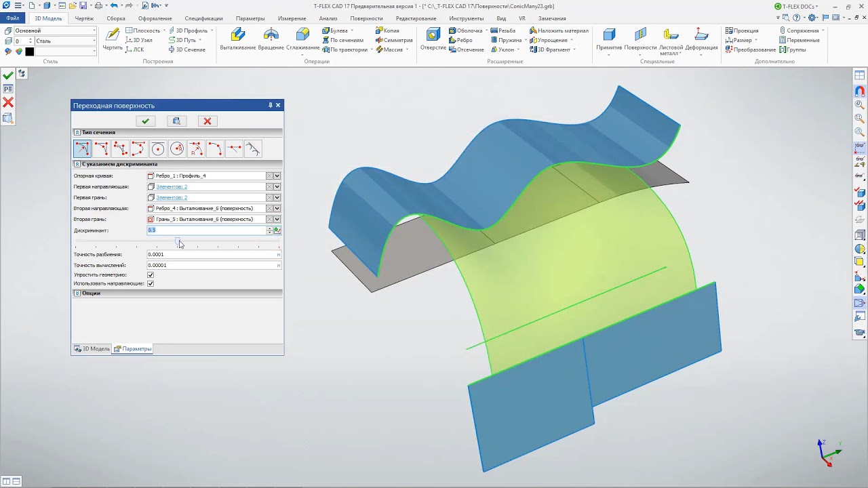Edit the Точность разбиения field
Screen dimensions: 868x488
click(214, 254)
